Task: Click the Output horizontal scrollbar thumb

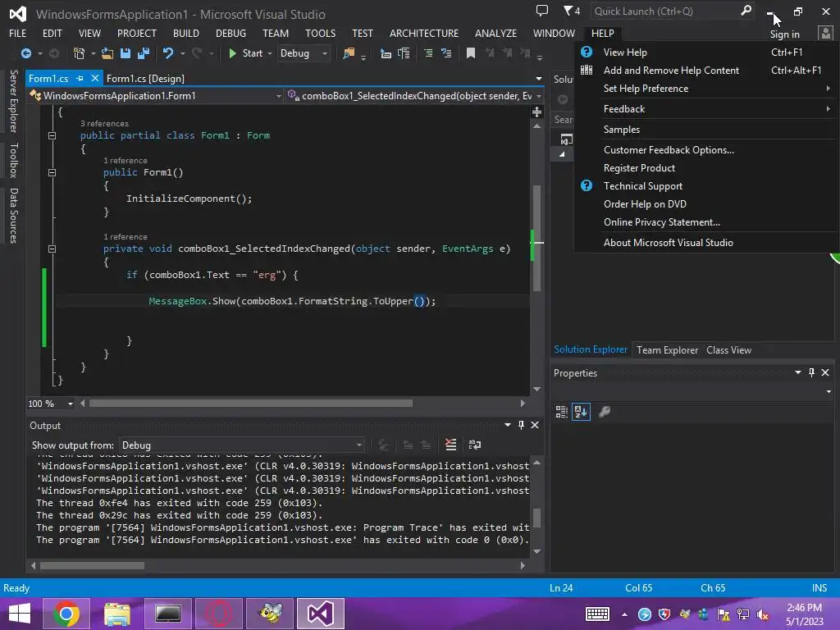Action: click(92, 565)
